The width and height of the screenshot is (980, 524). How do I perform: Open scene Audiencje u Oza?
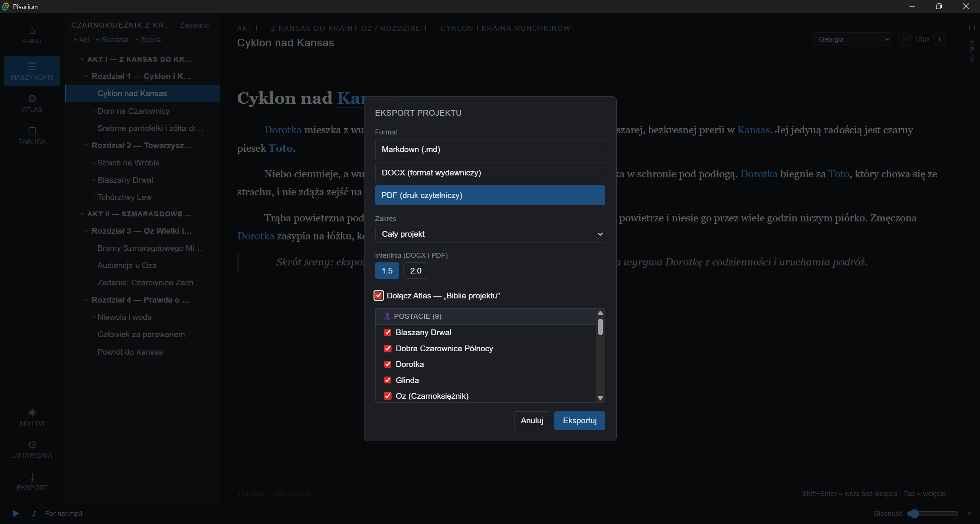click(142, 265)
